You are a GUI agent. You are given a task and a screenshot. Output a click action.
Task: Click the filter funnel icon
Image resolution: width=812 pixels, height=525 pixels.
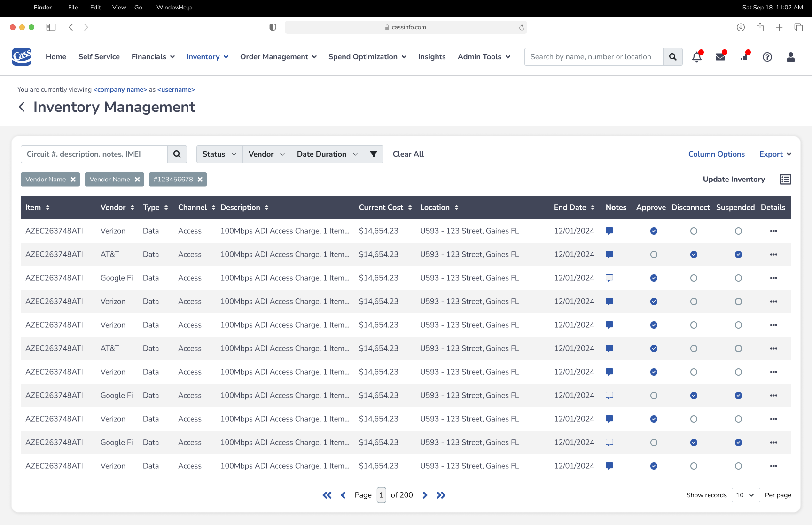pyautogui.click(x=374, y=154)
